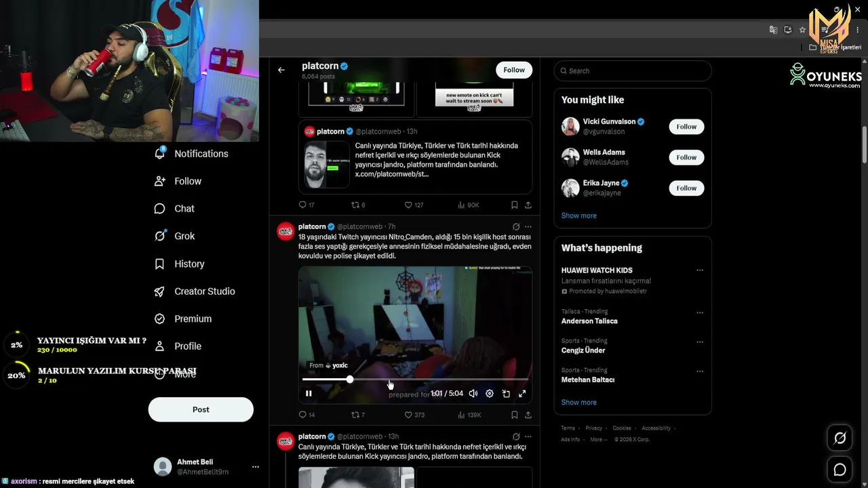View analytics of the 90K-view post

469,205
